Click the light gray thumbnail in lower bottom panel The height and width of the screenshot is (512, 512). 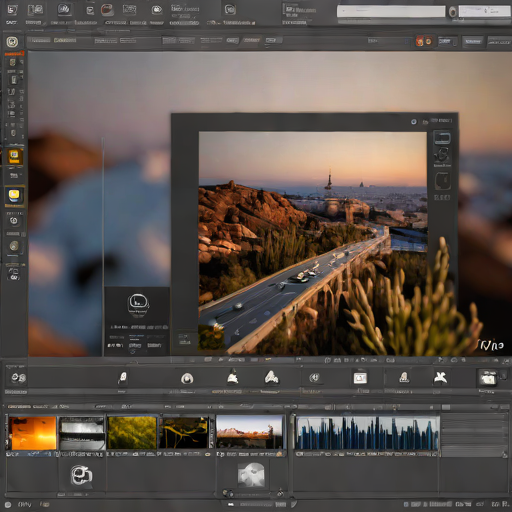click(251, 475)
